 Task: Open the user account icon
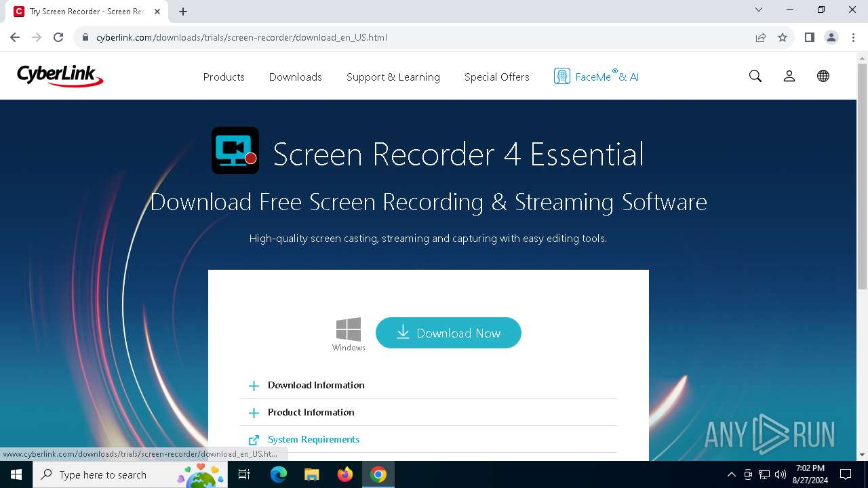click(x=789, y=77)
